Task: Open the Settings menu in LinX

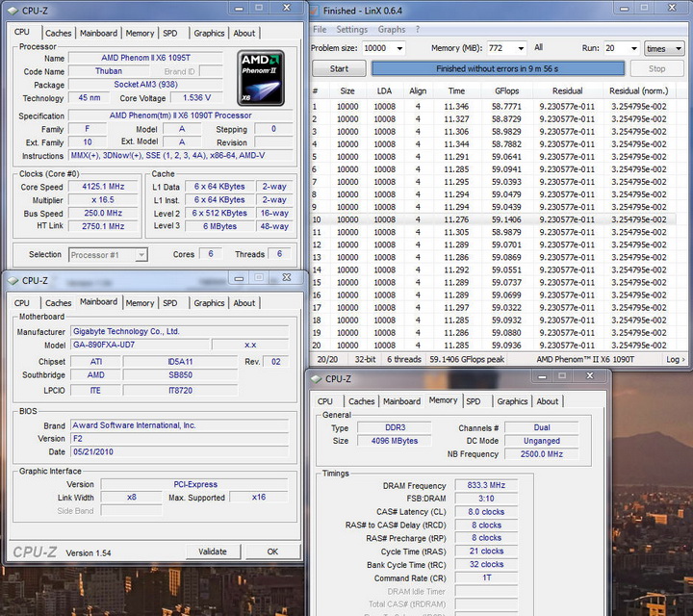Action: pos(351,30)
